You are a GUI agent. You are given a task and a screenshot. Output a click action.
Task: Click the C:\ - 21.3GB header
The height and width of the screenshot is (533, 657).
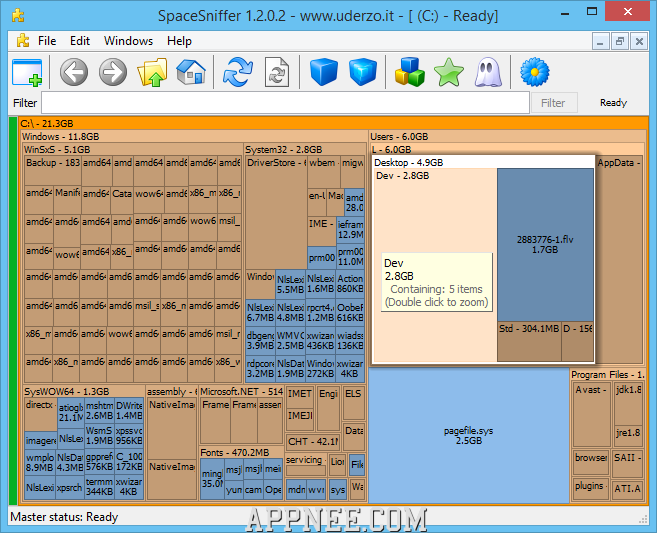click(333, 123)
